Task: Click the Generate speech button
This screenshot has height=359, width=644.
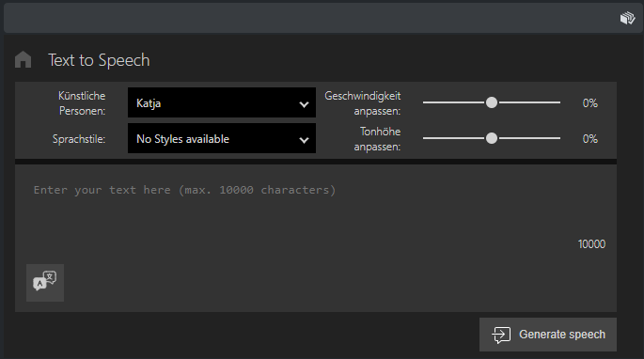Action: pos(548,335)
